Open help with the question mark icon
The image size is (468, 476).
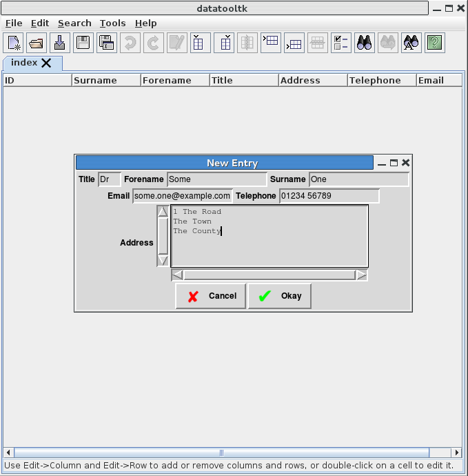coord(434,43)
